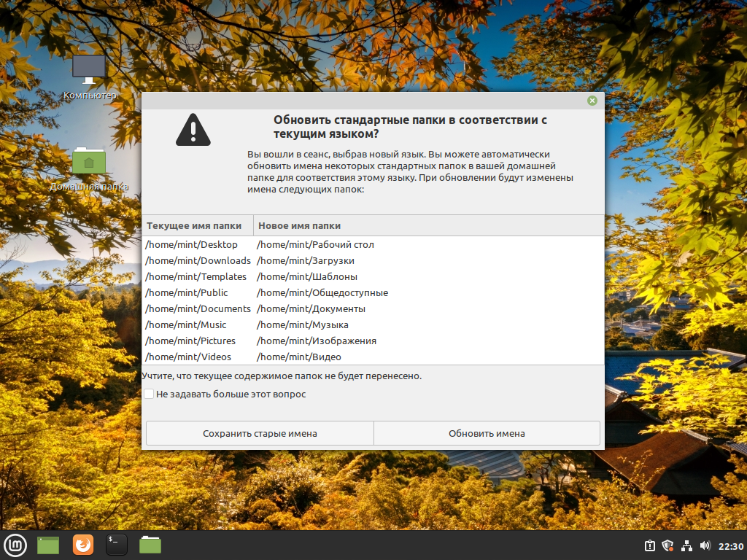Click new name '/home/mint/Рабочий стол'
The width and height of the screenshot is (747, 560).
315,245
